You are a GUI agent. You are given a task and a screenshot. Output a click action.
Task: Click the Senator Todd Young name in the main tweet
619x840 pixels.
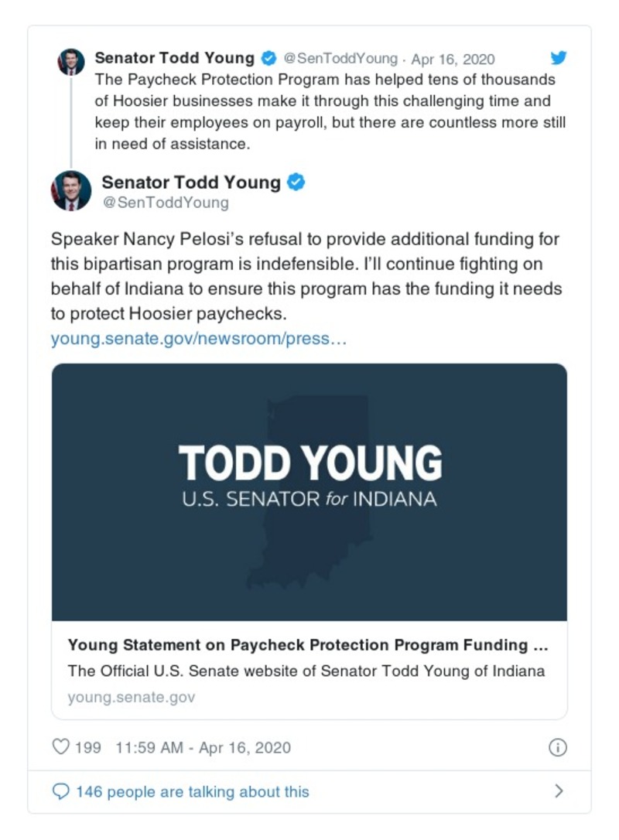tap(191, 183)
